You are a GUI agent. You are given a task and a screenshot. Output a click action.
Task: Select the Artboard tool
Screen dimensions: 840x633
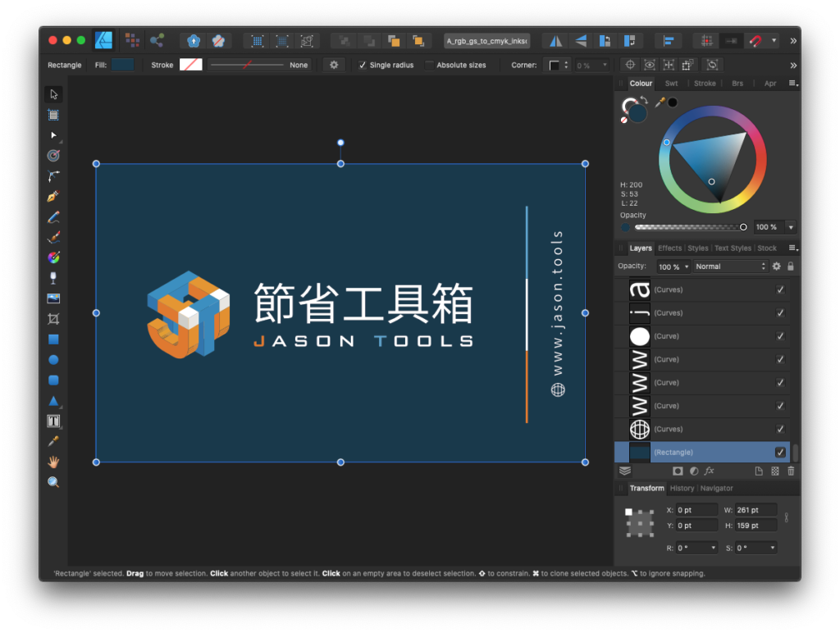(x=53, y=115)
